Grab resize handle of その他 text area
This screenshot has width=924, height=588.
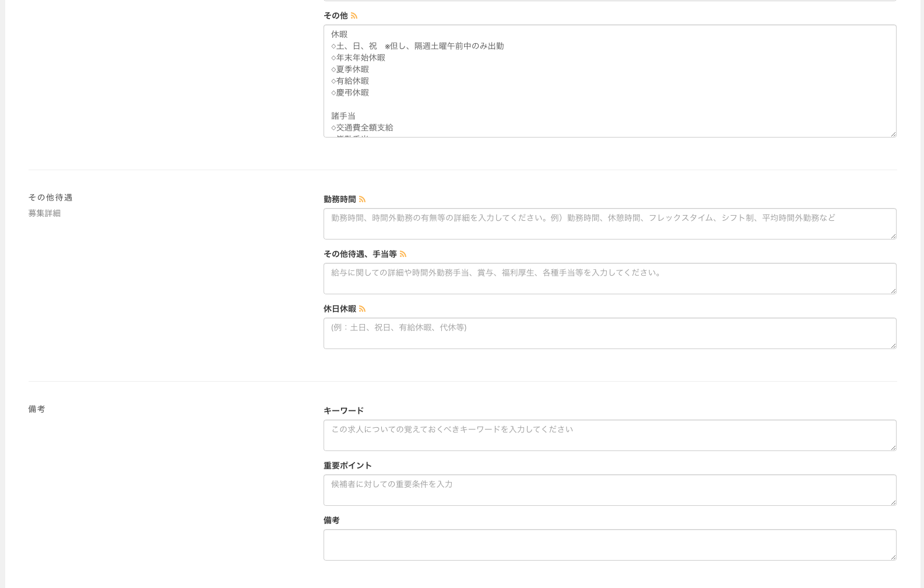pyautogui.click(x=893, y=134)
